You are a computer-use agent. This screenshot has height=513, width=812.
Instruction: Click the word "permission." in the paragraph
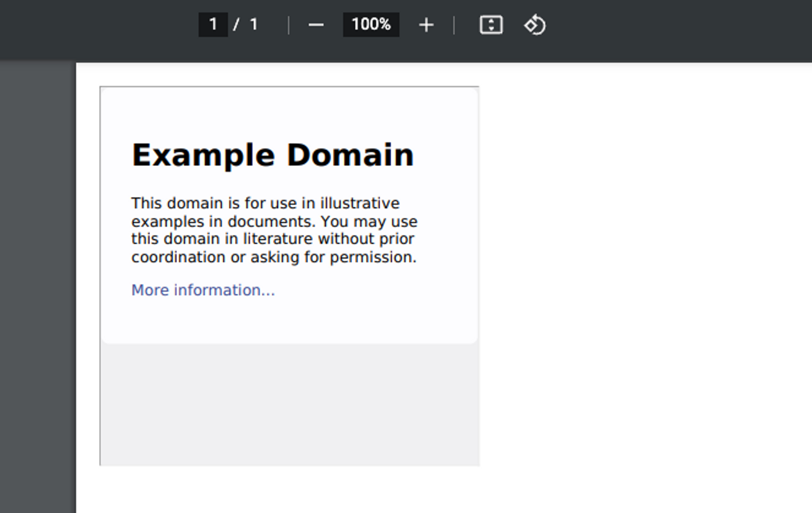(373, 257)
